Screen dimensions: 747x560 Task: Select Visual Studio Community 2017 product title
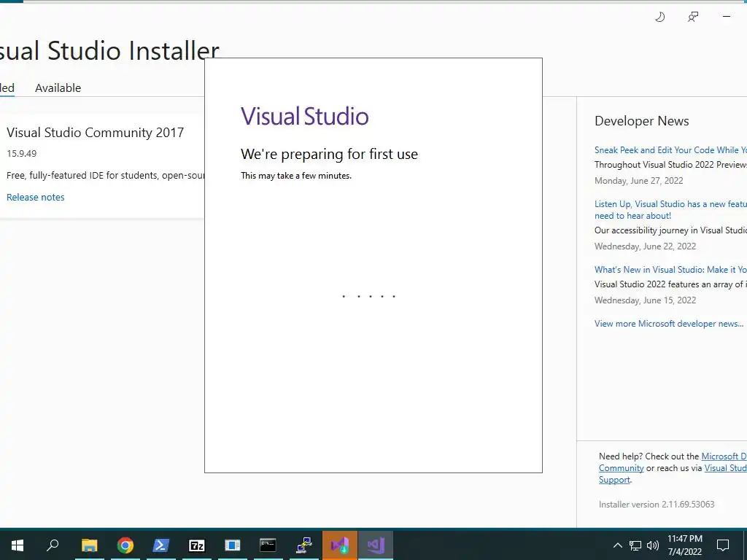(x=96, y=133)
